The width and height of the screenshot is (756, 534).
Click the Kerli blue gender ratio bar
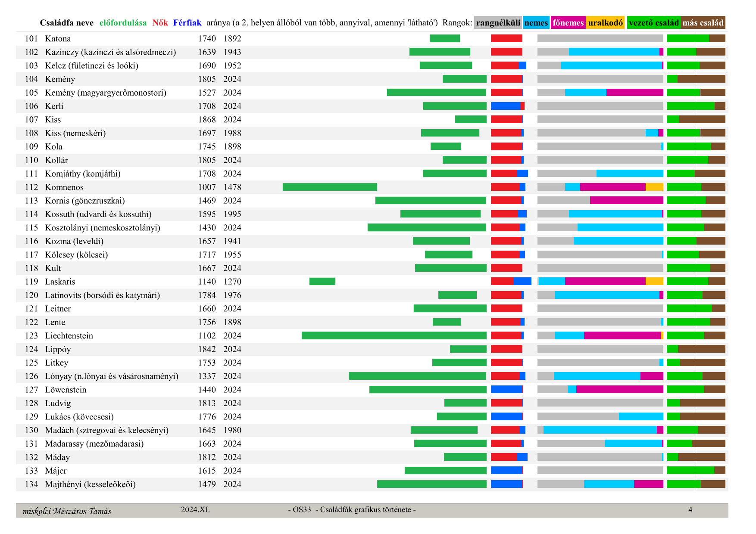[505, 106]
